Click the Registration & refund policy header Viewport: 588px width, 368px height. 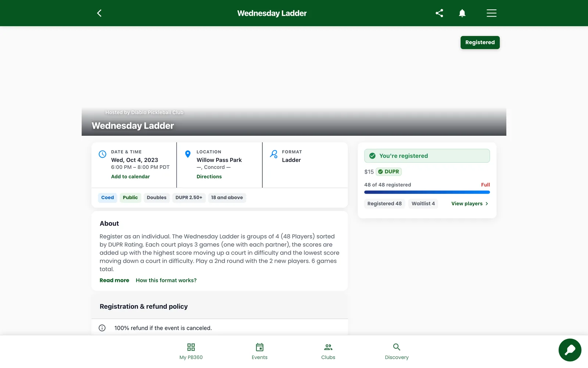point(220,307)
